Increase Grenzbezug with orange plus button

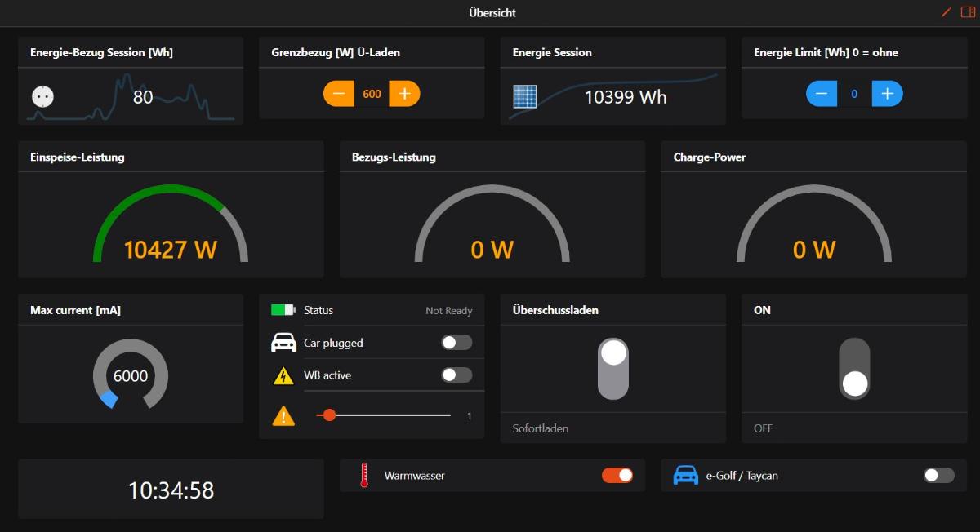pos(403,94)
